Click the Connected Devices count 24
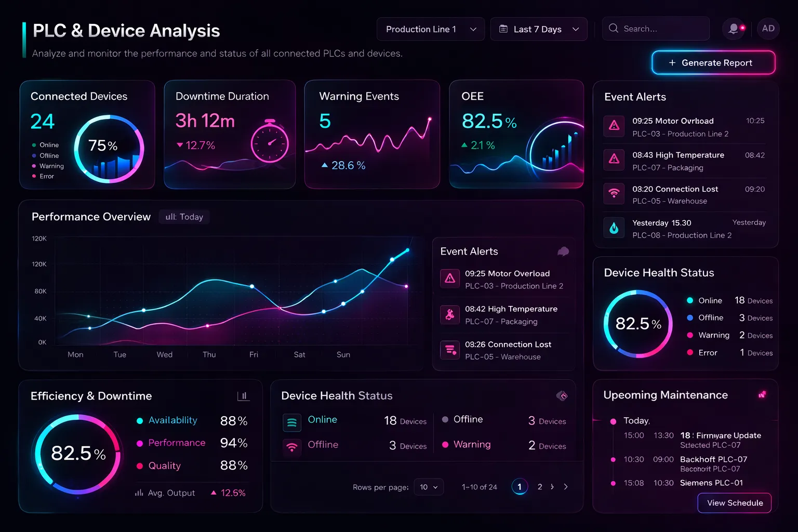 tap(42, 122)
